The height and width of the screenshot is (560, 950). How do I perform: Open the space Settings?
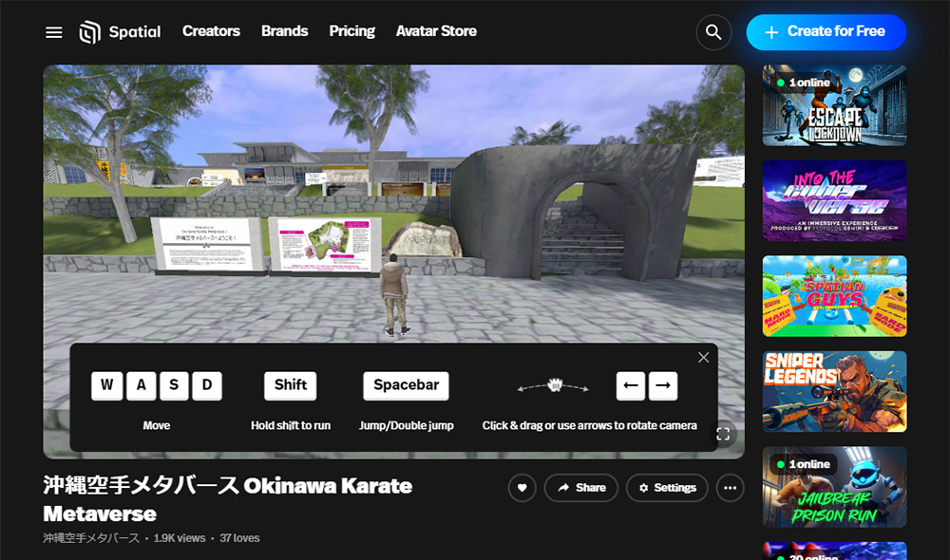667,488
